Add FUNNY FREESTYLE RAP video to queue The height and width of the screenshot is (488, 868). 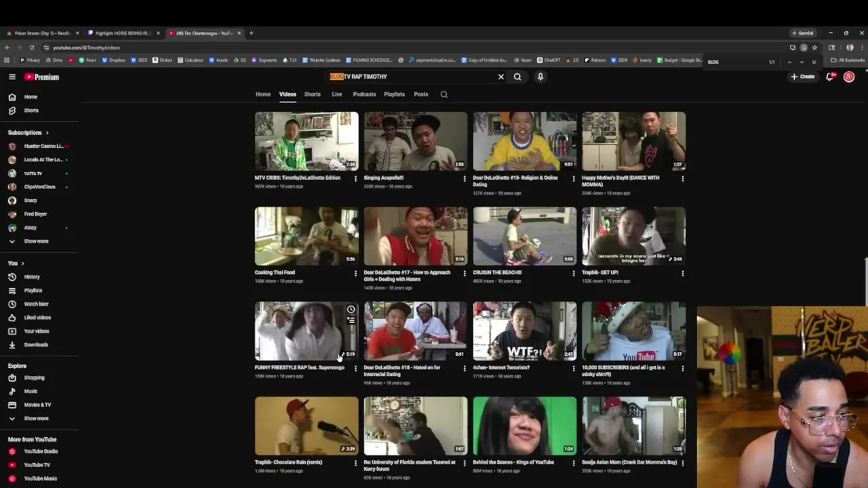(351, 321)
